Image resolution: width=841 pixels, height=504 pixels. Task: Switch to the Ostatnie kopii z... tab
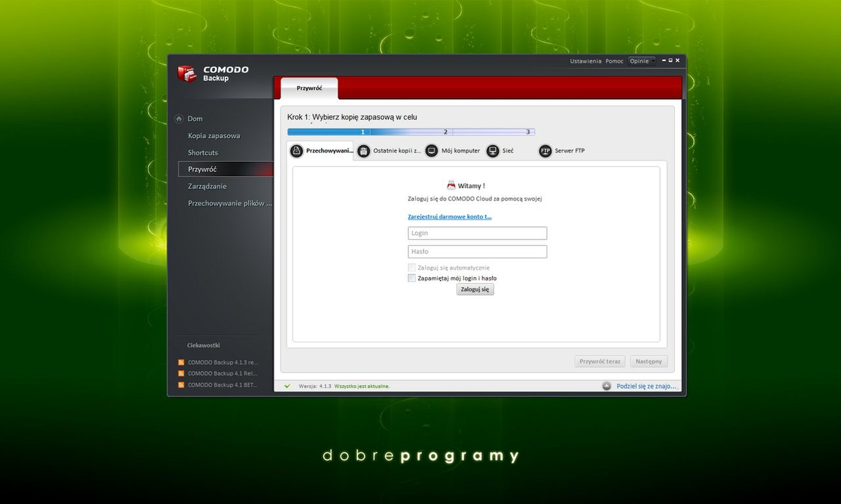389,151
